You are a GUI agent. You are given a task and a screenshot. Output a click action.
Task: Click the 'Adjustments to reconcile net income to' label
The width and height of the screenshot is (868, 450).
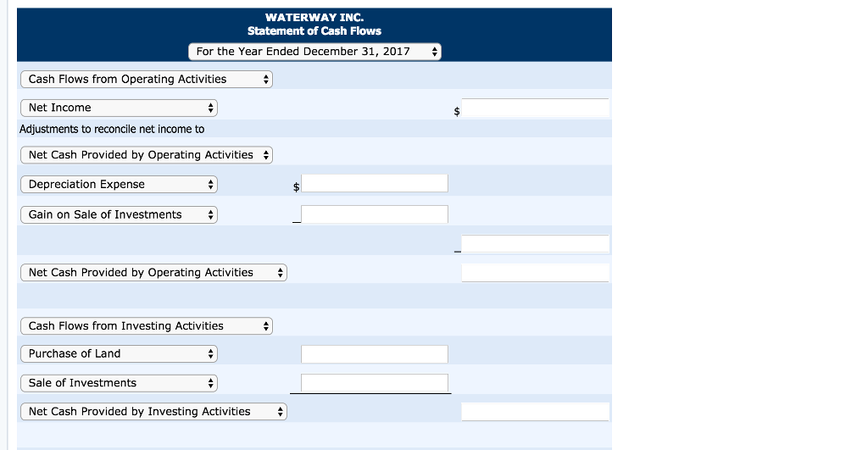(112, 129)
